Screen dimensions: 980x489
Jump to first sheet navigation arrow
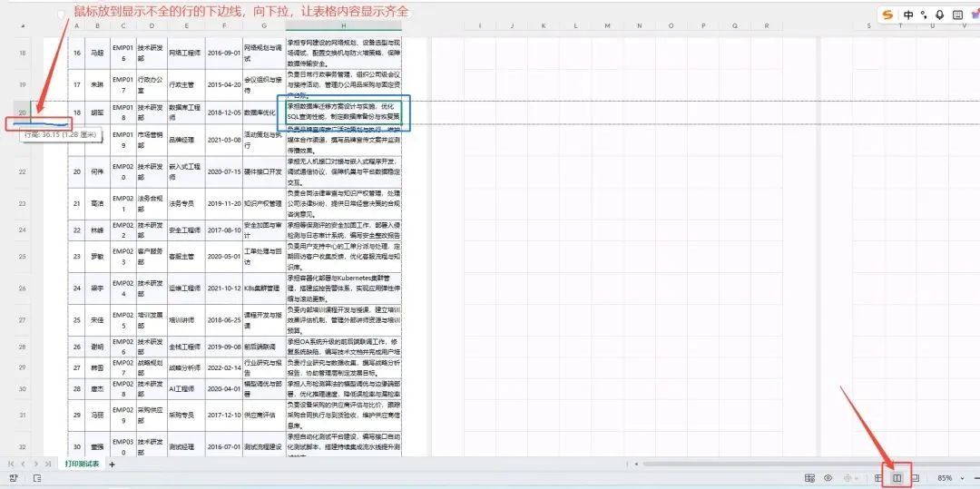click(x=11, y=464)
